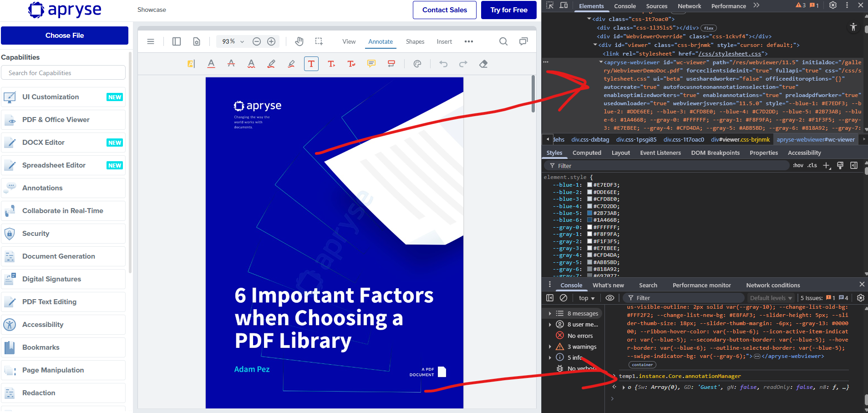
Task: Open the Network tab in DevTools
Action: (x=689, y=6)
